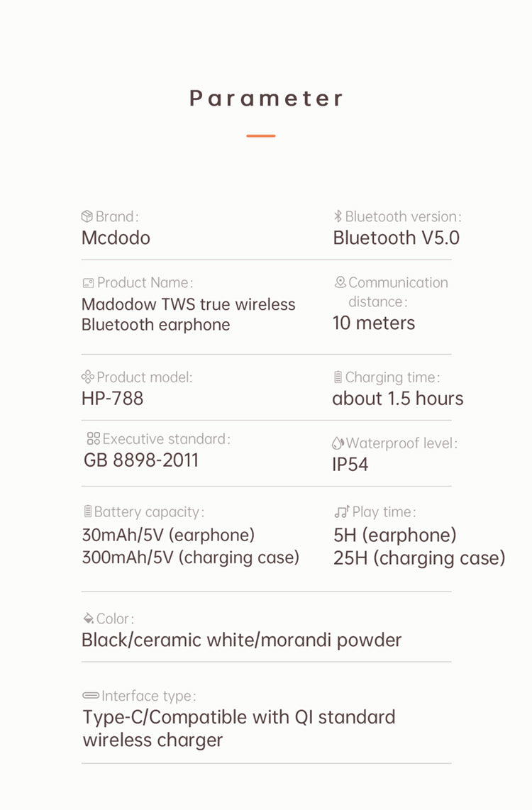Click the paint bucket Color icon
532x810 pixels.
pos(89,618)
